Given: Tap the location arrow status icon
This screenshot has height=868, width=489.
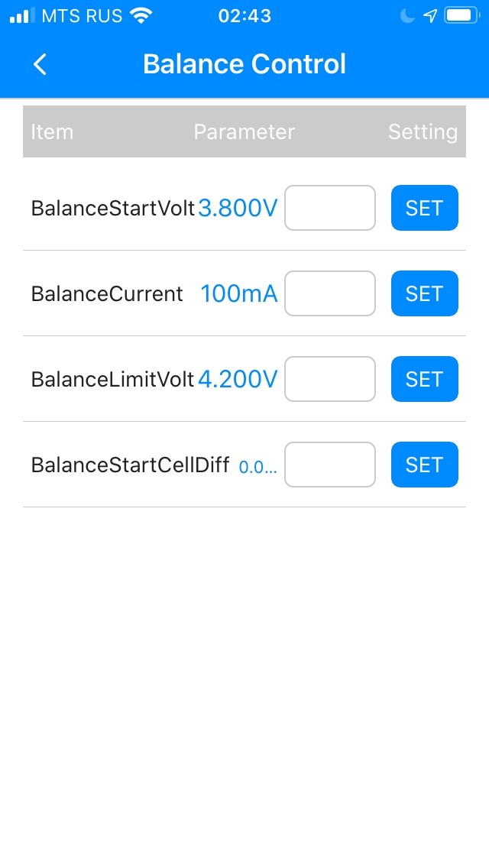Looking at the screenshot, I should pos(431,16).
